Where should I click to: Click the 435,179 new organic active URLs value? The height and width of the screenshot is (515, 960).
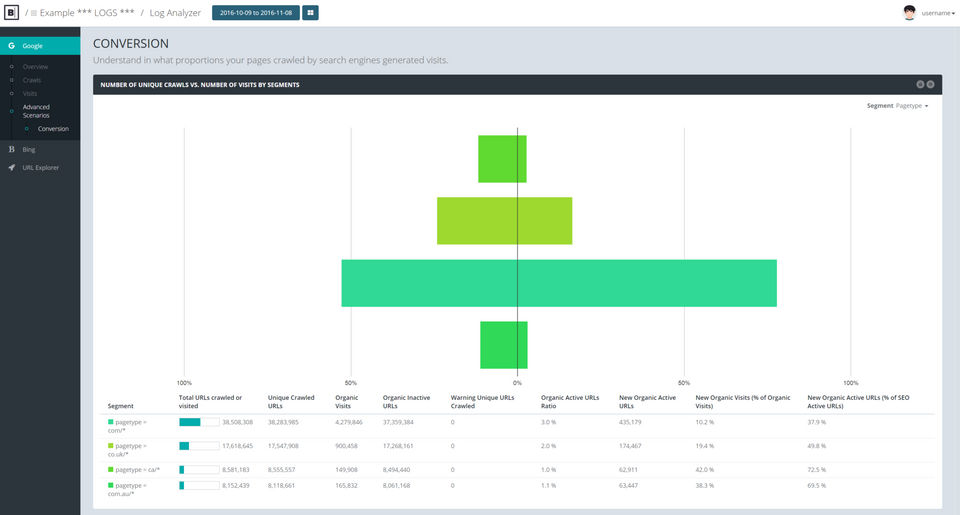click(x=630, y=422)
